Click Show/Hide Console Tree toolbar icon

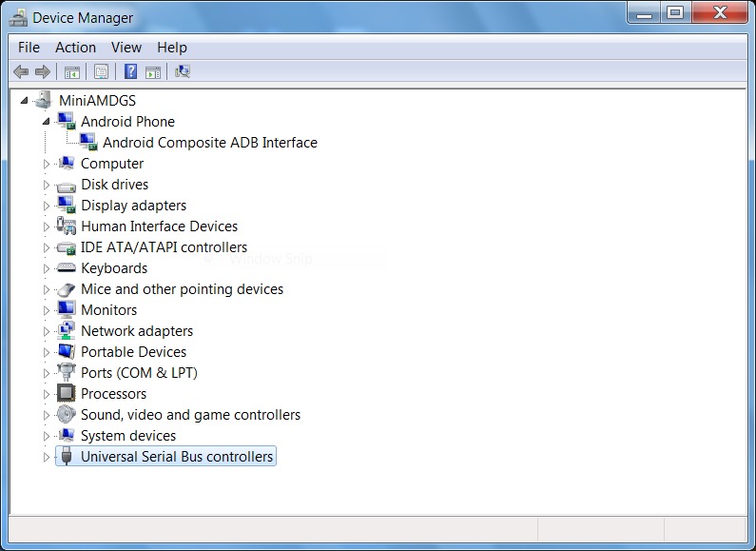point(72,72)
